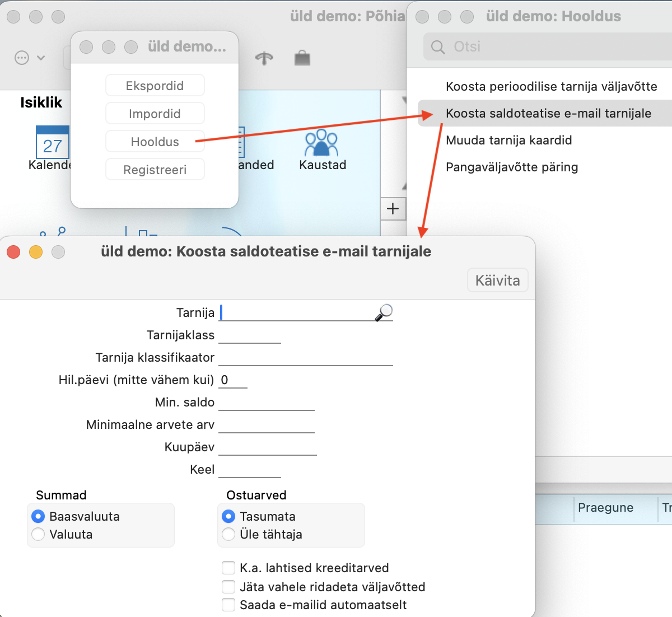Tick Jäta vahele ridadeta väljavõtted checkbox

pyautogui.click(x=228, y=587)
